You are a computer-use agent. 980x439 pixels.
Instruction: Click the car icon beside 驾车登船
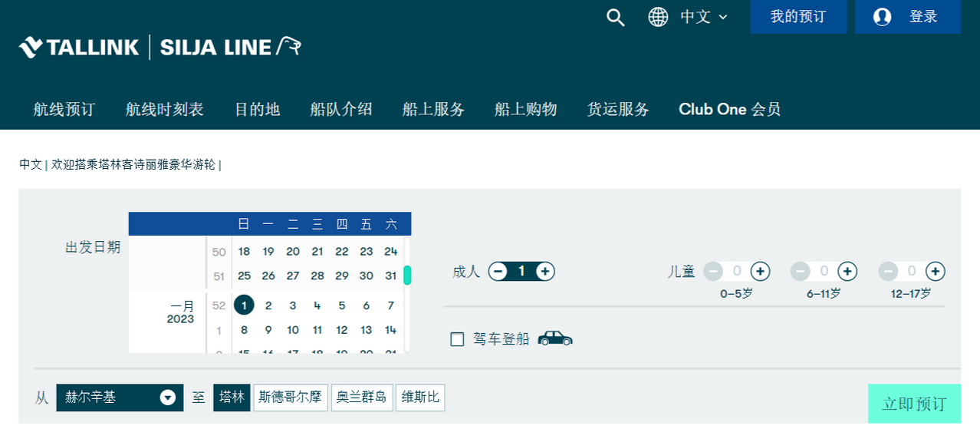click(556, 338)
